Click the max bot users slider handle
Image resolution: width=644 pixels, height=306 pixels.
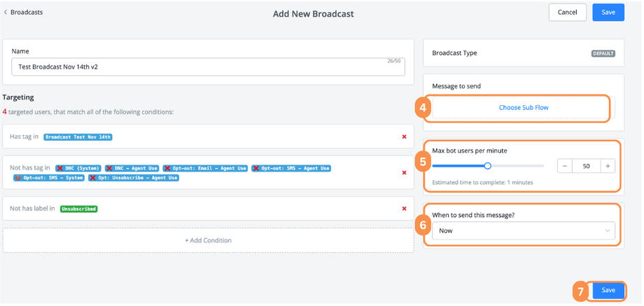tap(488, 166)
